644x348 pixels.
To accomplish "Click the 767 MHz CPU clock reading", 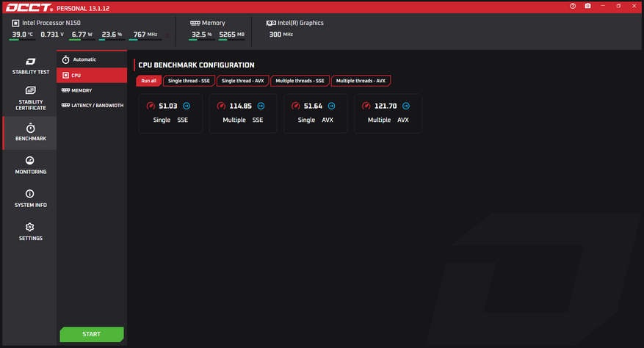I will 145,35.
